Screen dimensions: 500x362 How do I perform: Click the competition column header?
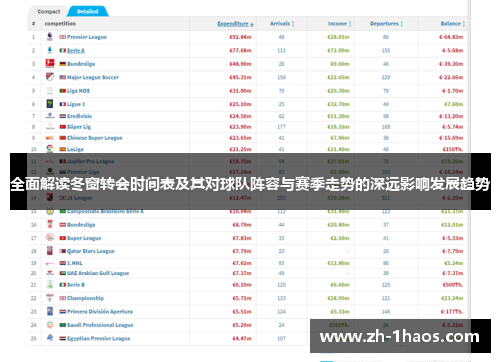(x=60, y=24)
